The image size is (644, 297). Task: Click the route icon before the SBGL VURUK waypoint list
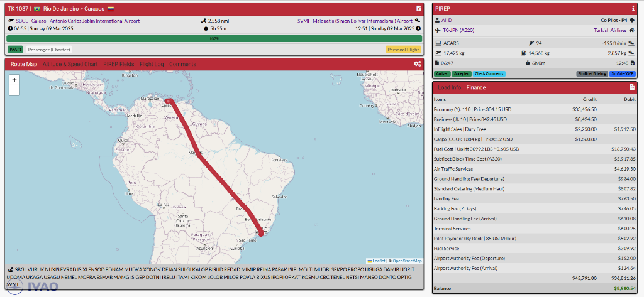tap(11, 269)
